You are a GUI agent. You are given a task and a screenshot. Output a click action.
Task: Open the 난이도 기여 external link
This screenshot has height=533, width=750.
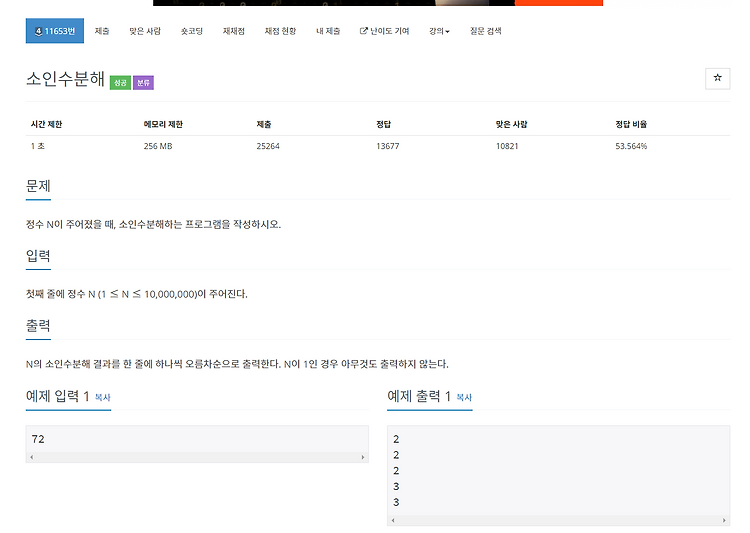click(385, 31)
